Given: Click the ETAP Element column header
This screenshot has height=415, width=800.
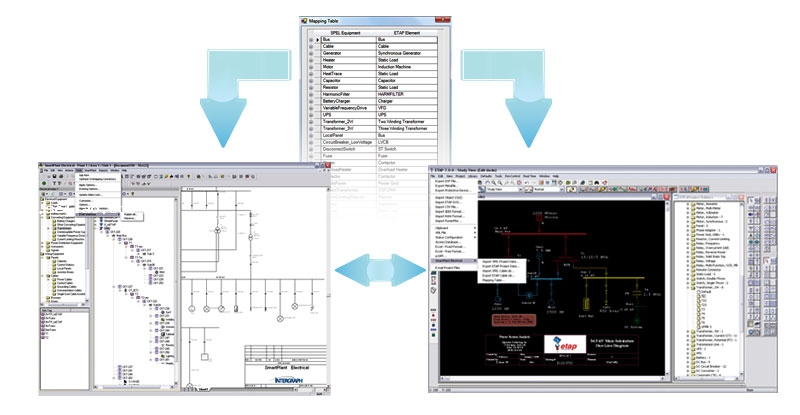Looking at the screenshot, I should 407,33.
